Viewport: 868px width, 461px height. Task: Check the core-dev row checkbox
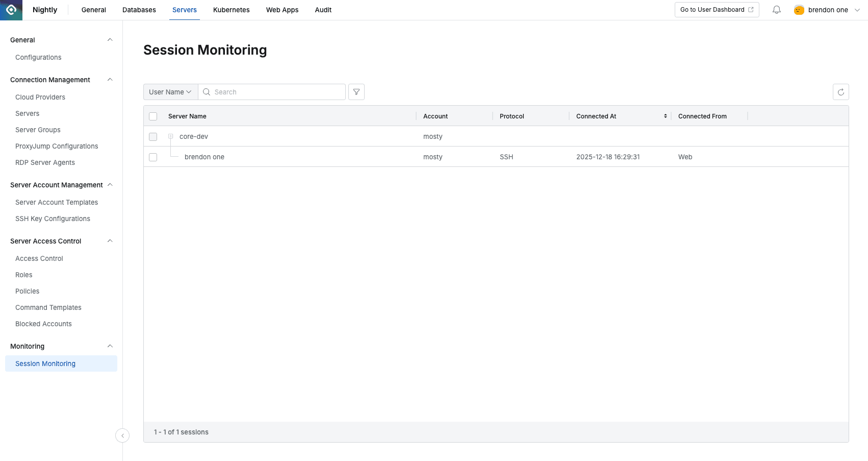pyautogui.click(x=153, y=136)
